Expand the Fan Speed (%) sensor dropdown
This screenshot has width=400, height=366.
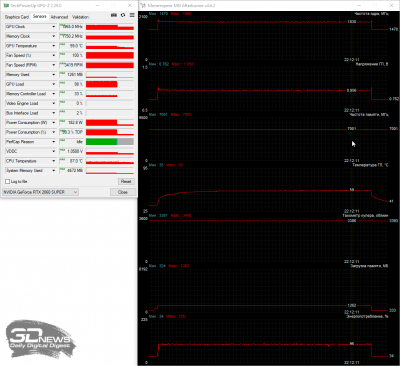[53, 55]
